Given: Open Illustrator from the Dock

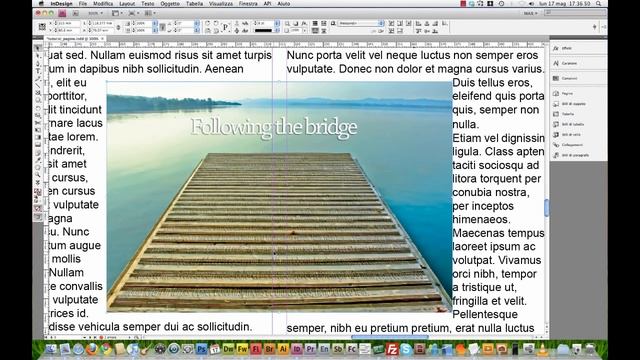Looking at the screenshot, I should (x=283, y=349).
